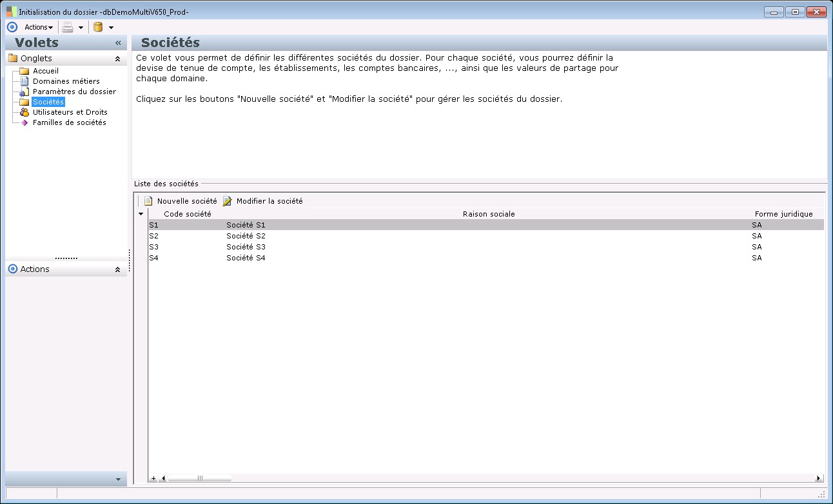Click the yellow database cylinder icon
The image size is (833, 504).
(98, 27)
